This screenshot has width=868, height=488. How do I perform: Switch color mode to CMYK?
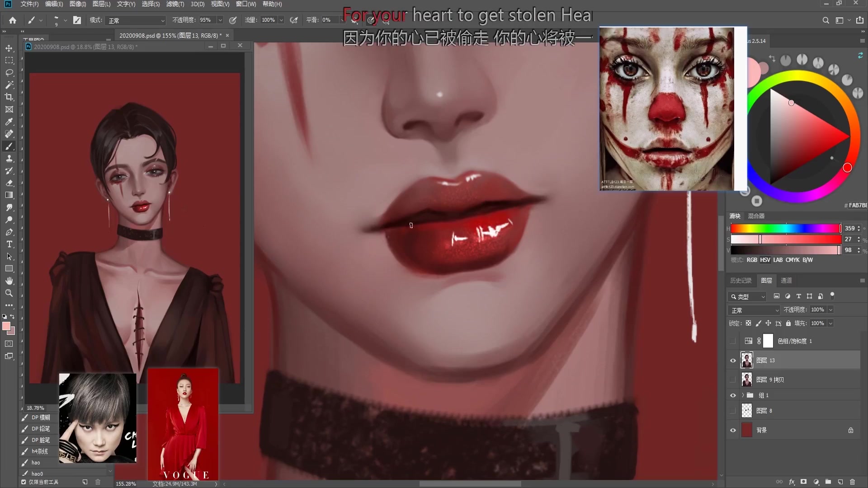(793, 260)
